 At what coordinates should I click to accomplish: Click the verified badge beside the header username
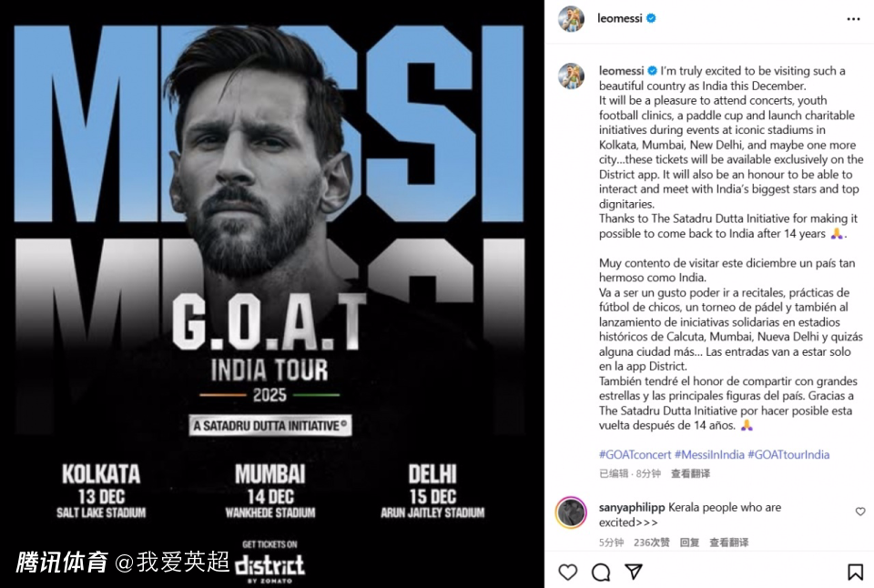[651, 18]
